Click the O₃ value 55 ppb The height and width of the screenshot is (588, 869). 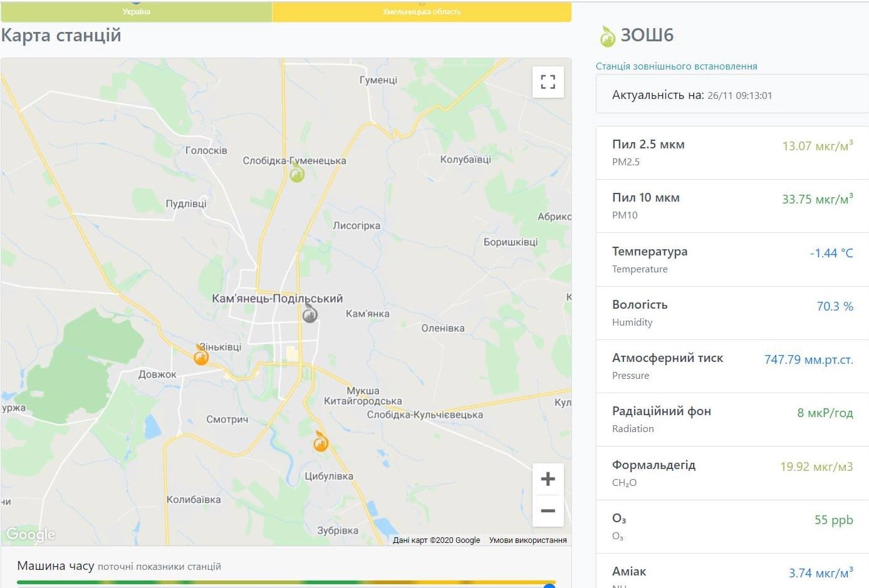pyautogui.click(x=833, y=520)
